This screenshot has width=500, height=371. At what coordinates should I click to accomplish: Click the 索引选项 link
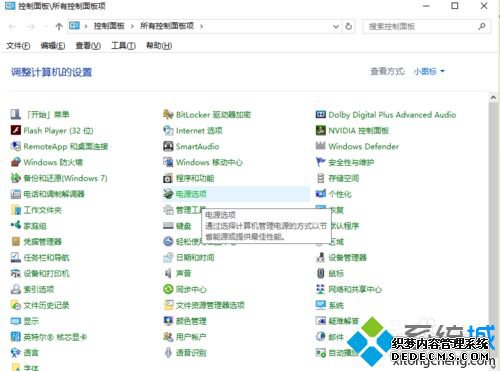[39, 289]
